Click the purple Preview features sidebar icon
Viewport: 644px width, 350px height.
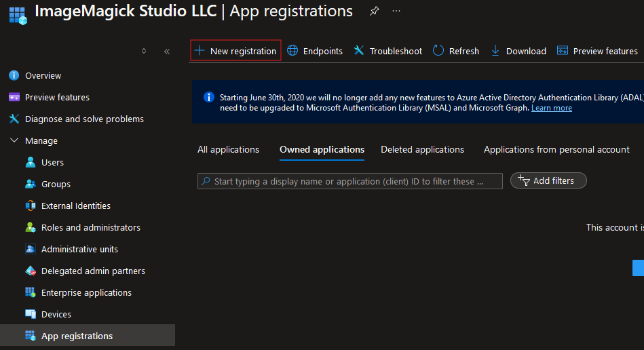(14, 97)
